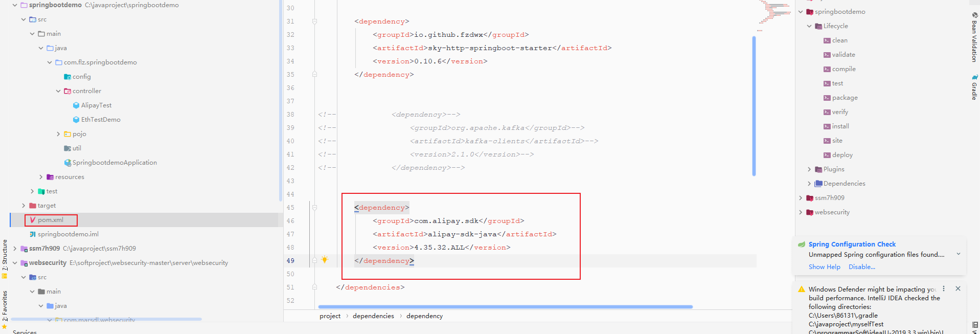Click the Disable... link in notification
Screen dimensions: 980x334
862,267
